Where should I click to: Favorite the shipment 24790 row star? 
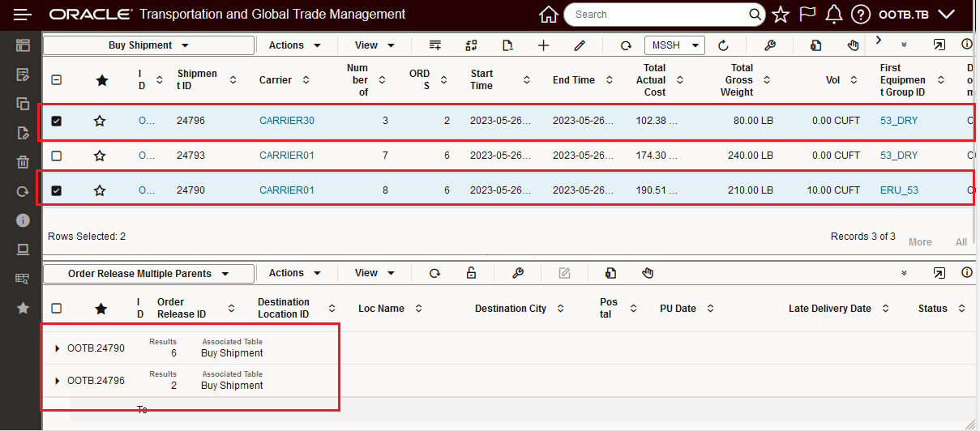pos(100,190)
